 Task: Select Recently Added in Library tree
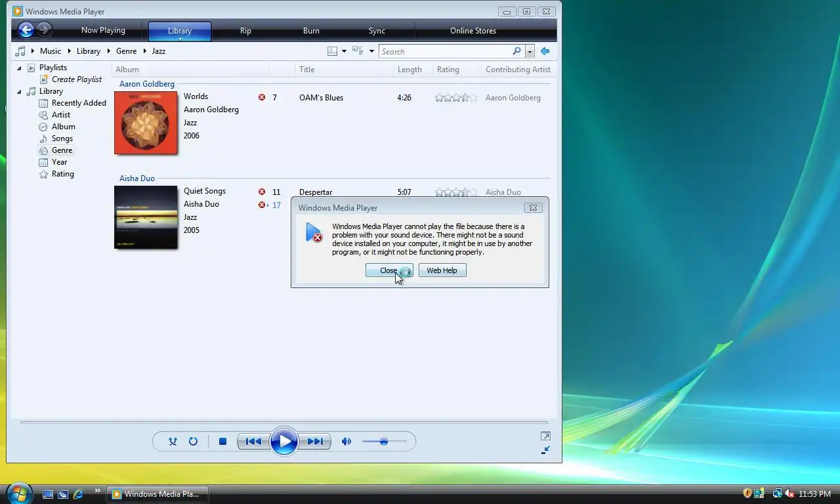coord(79,103)
